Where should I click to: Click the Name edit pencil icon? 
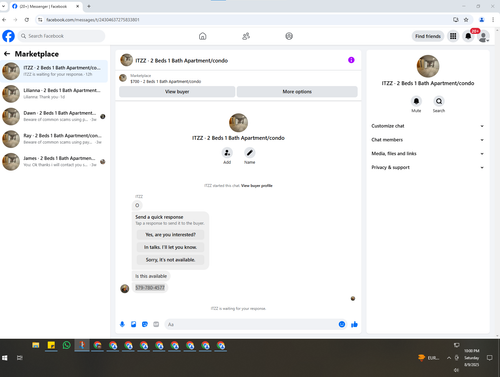coord(249,153)
